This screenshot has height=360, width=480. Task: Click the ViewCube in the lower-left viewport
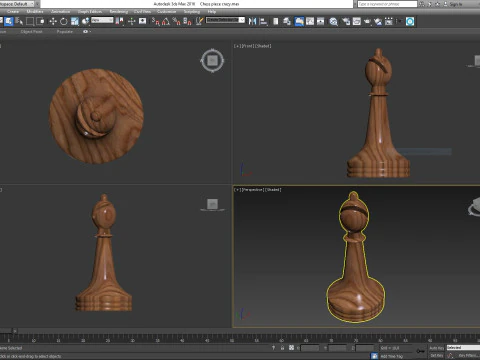click(x=212, y=204)
